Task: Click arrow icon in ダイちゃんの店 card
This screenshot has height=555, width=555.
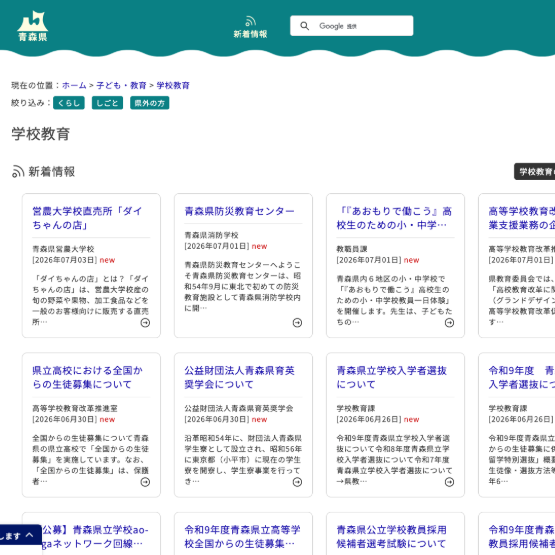Action: coord(145,322)
